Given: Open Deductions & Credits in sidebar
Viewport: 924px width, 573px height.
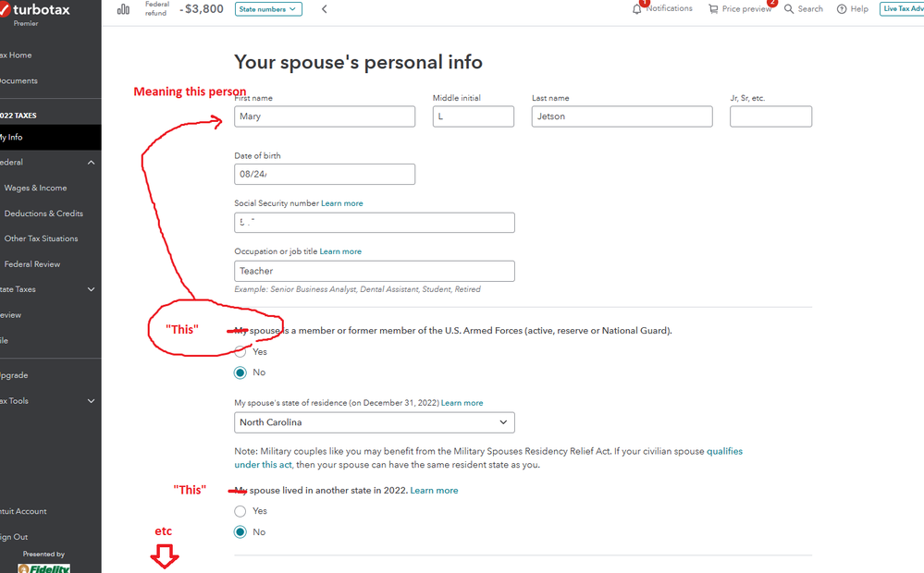Looking at the screenshot, I should (x=43, y=213).
